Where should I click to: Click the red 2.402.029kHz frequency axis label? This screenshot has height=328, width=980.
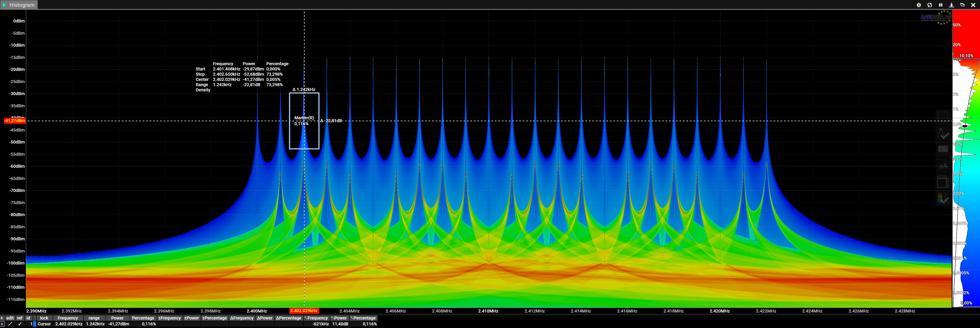(x=304, y=311)
